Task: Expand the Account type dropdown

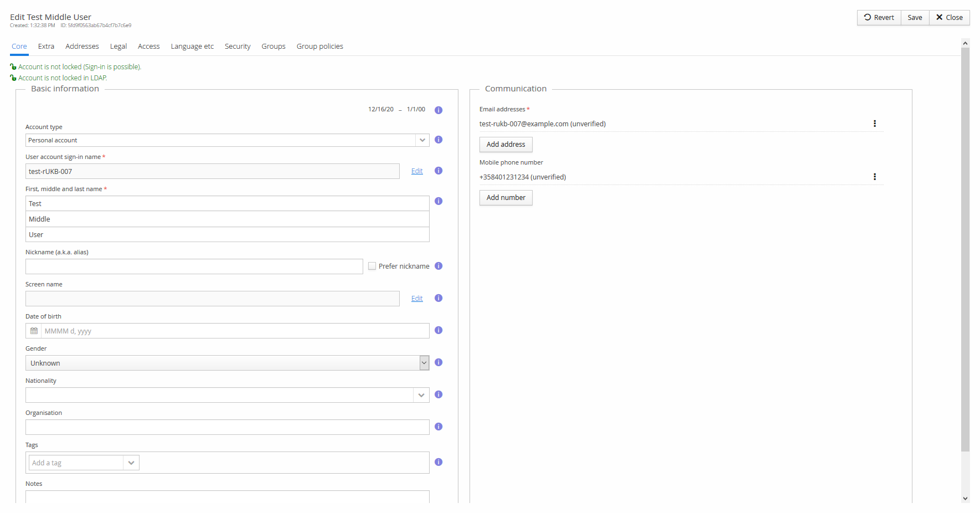Action: tap(422, 140)
